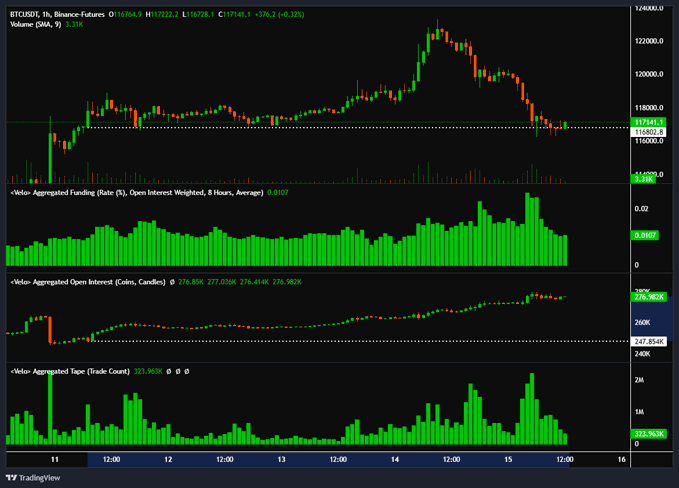Click the 247.854K open interest line label
Image resolution: width=679 pixels, height=488 pixels.
(649, 341)
